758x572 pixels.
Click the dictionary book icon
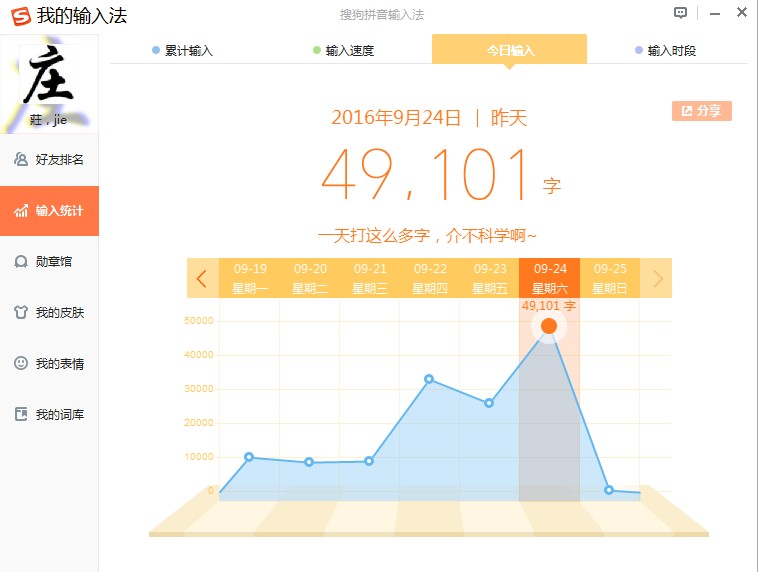(21, 414)
